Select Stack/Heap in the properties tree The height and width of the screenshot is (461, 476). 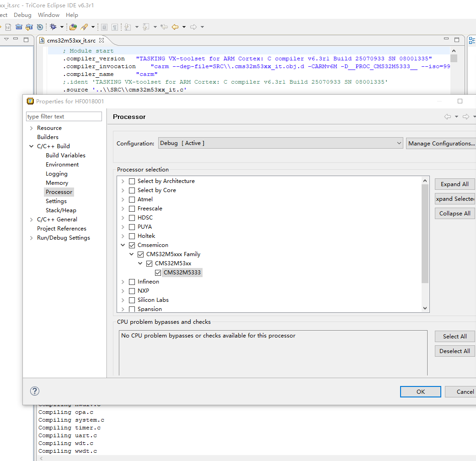[x=61, y=210]
